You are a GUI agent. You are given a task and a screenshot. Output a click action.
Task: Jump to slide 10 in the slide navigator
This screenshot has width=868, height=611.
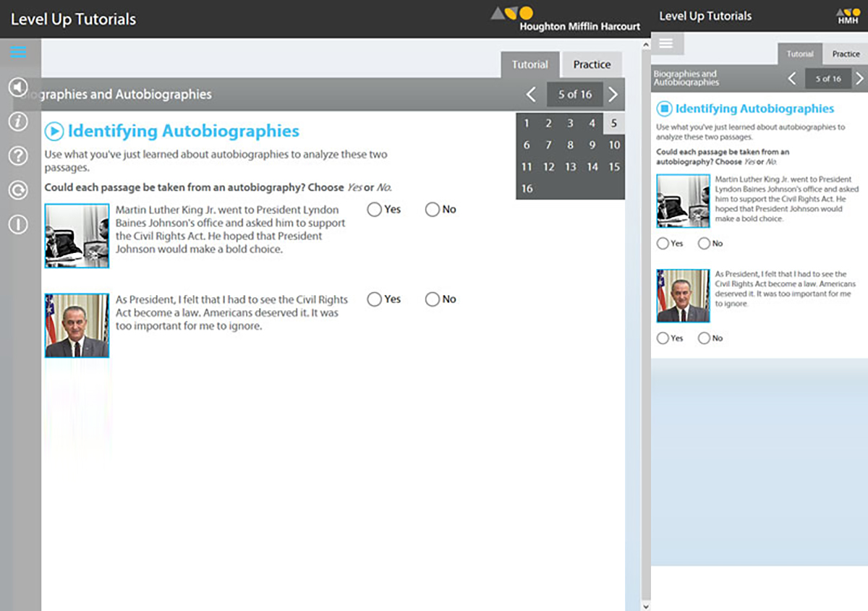[x=614, y=145]
